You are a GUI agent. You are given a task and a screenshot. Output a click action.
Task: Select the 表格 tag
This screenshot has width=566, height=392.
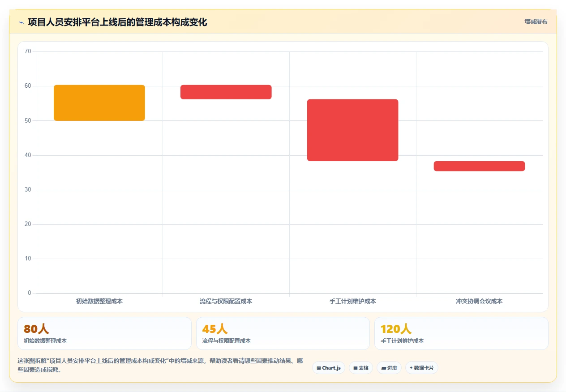pos(360,368)
